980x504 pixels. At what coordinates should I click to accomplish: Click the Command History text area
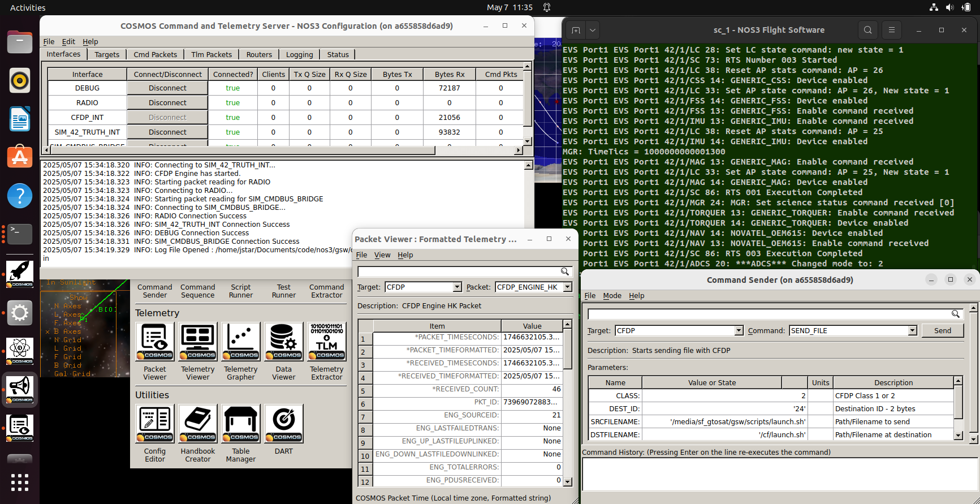(780, 474)
